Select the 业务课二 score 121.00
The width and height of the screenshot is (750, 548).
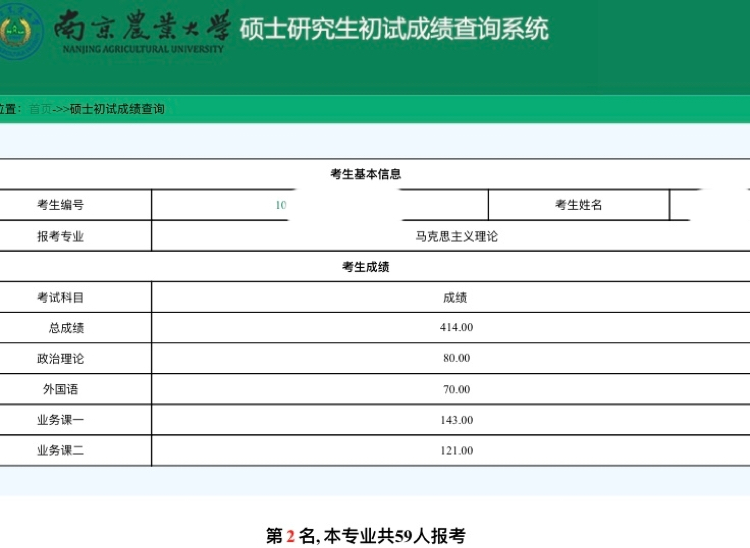pos(456,450)
